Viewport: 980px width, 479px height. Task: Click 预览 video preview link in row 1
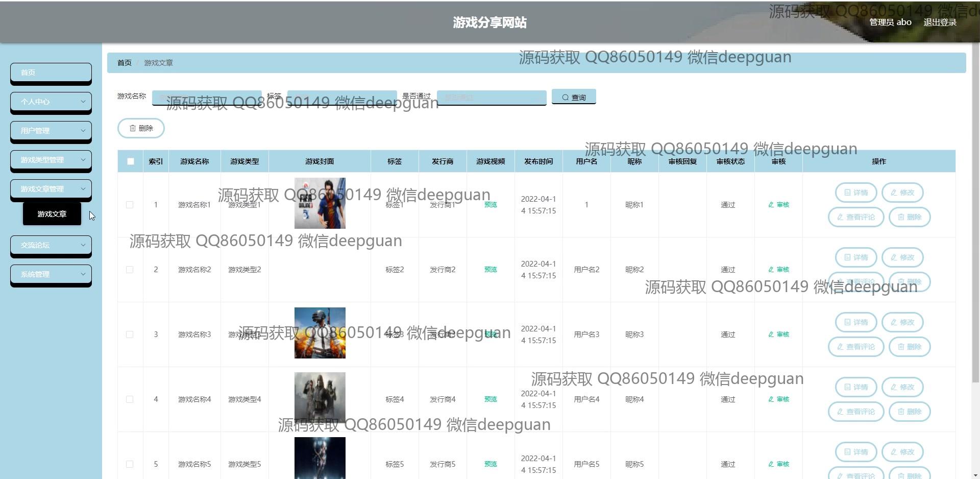click(x=491, y=205)
